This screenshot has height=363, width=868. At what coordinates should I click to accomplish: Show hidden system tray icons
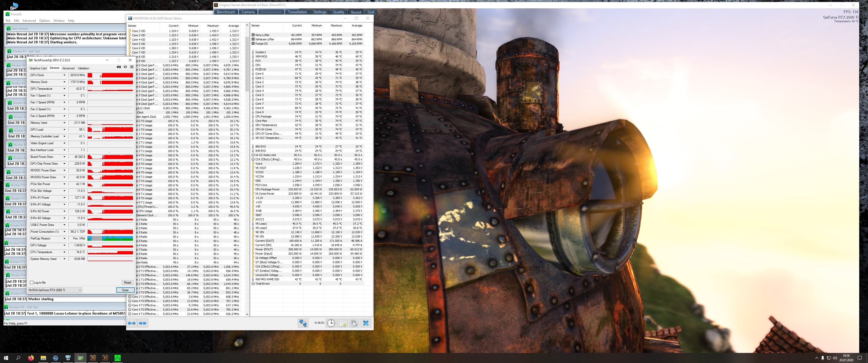click(x=817, y=358)
